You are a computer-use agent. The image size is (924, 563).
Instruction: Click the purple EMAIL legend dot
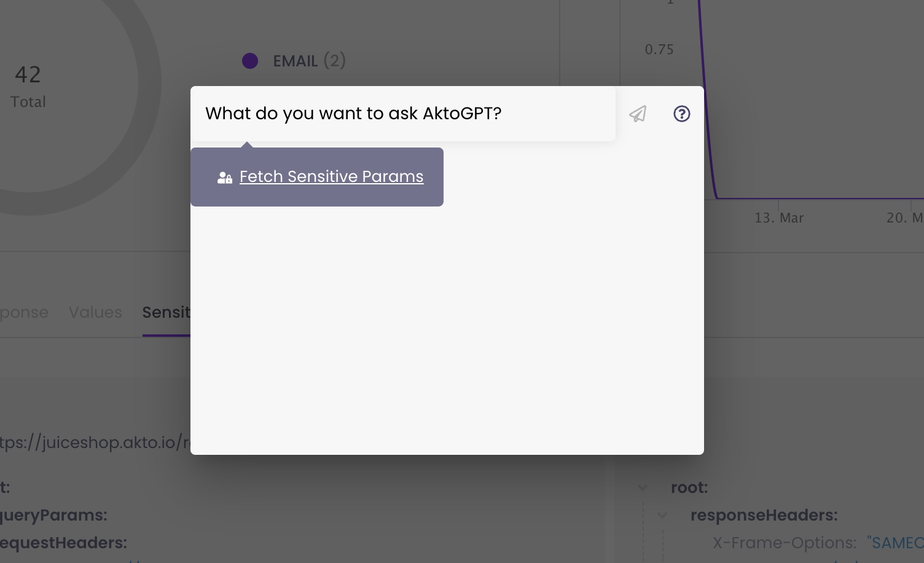point(250,61)
